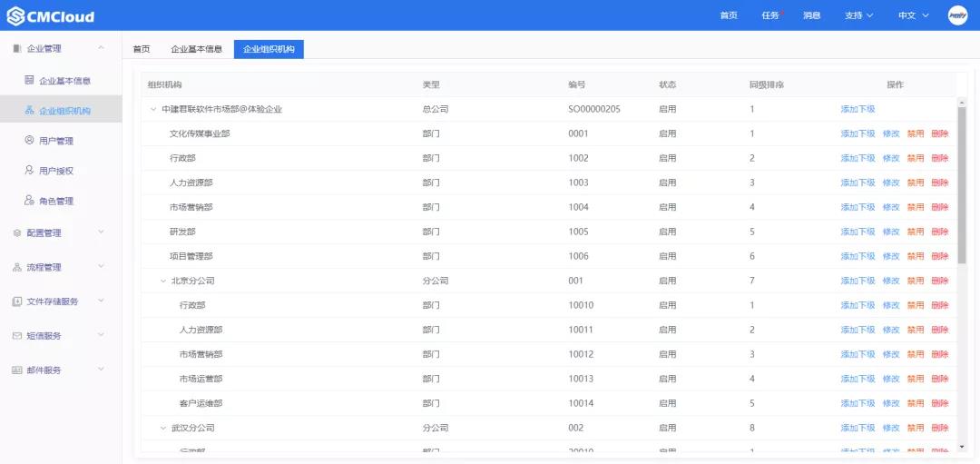The image size is (980, 464).
Task: Click the 短信服务 envelope icon
Action: pos(17,336)
